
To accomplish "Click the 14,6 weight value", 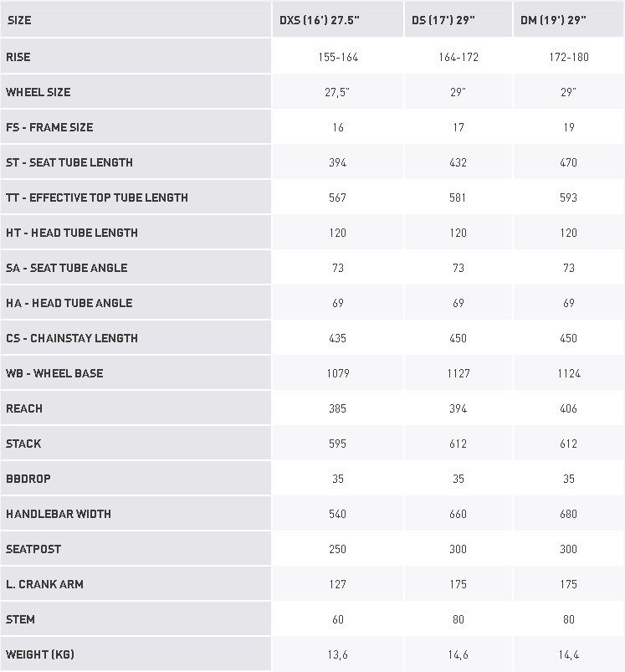I will coord(459,654).
